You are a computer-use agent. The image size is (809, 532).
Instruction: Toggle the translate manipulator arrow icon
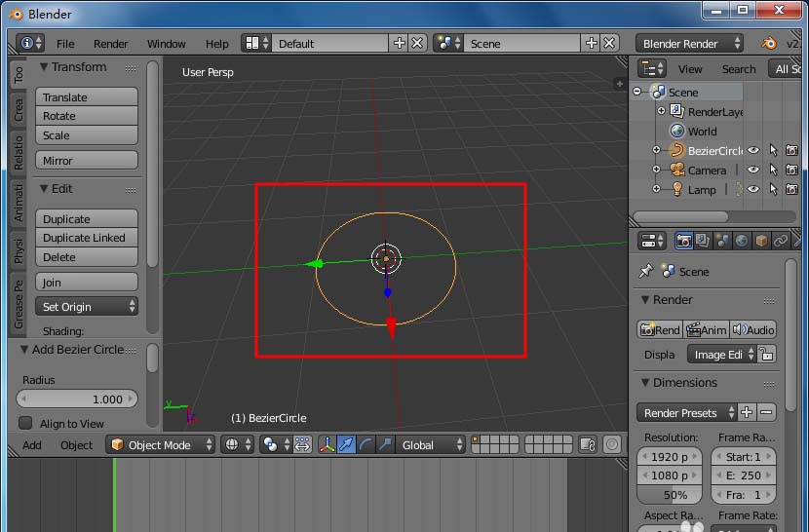click(346, 445)
